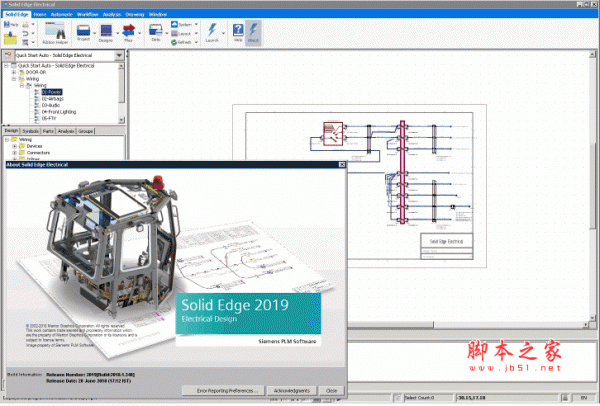The height and width of the screenshot is (406, 600).
Task: Open the Solid Edge ribbon tab
Action: pyautogui.click(x=17, y=14)
